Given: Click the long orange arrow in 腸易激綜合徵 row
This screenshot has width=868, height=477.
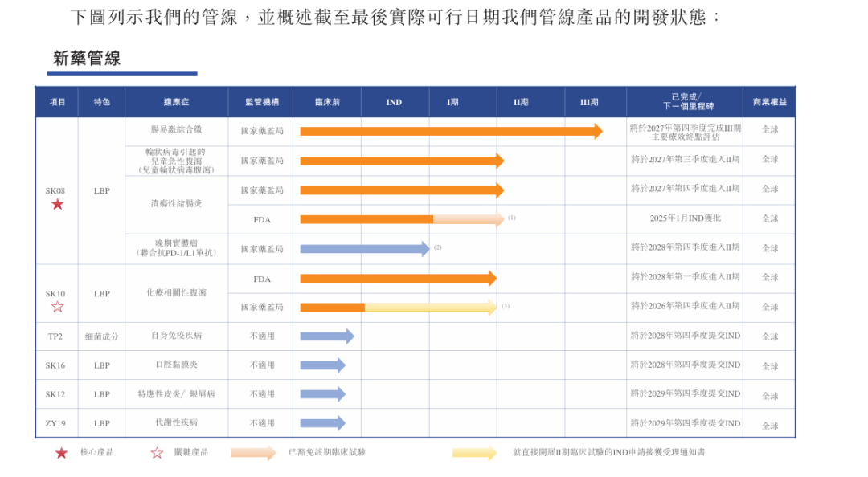Looking at the screenshot, I should click(451, 132).
